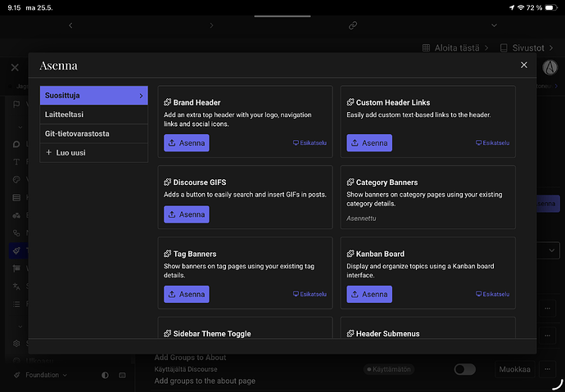Install the Custom Header Links component
Viewport: 565px width, 392px height.
tap(369, 143)
